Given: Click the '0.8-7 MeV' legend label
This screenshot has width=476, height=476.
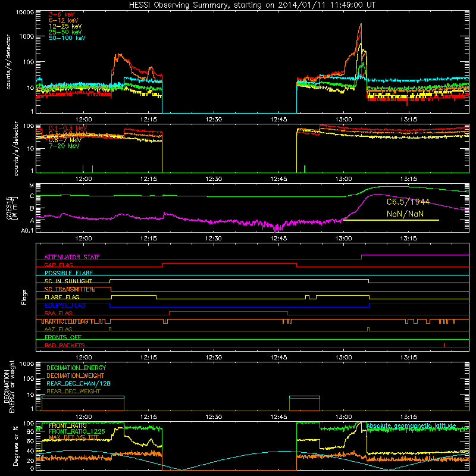Looking at the screenshot, I should (x=65, y=140).
